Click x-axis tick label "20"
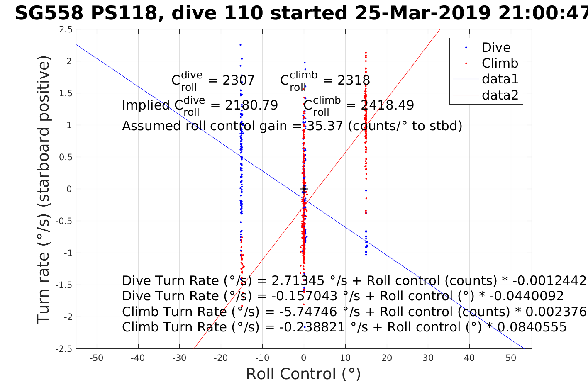Image resolution: width=588 pixels, height=392 pixels. pyautogui.click(x=387, y=358)
